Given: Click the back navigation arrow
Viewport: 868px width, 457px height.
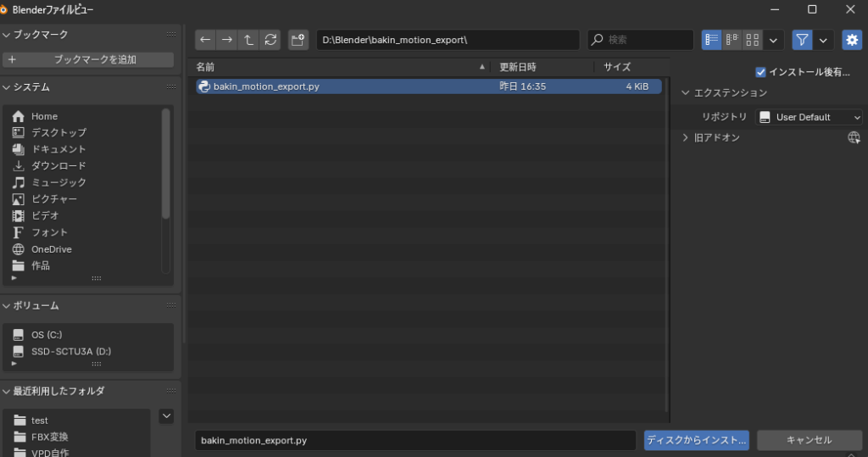Looking at the screenshot, I should [205, 40].
